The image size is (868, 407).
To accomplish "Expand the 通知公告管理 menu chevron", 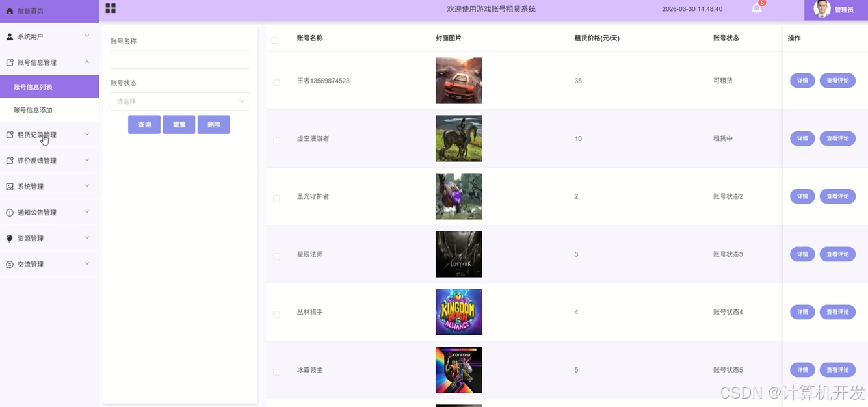I will coord(87,212).
